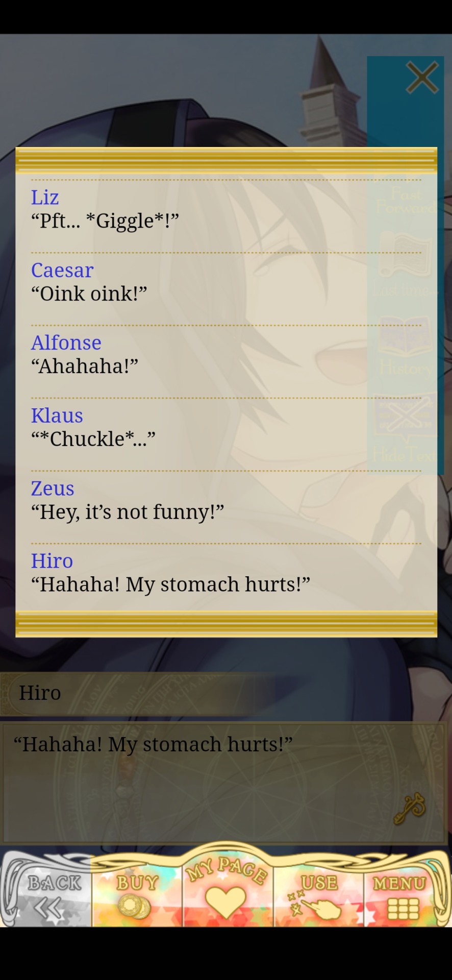
Task: Tap the USE items button
Action: click(318, 893)
